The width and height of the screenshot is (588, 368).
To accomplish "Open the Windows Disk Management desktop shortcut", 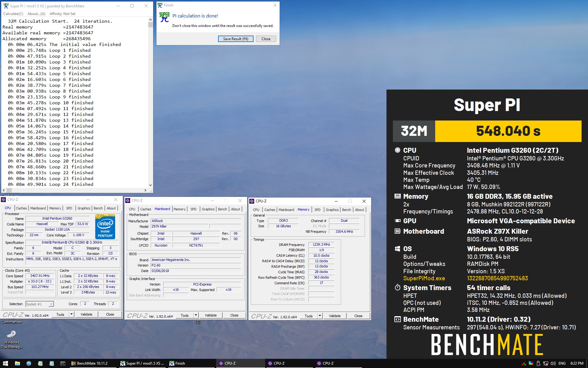I will click(12, 339).
